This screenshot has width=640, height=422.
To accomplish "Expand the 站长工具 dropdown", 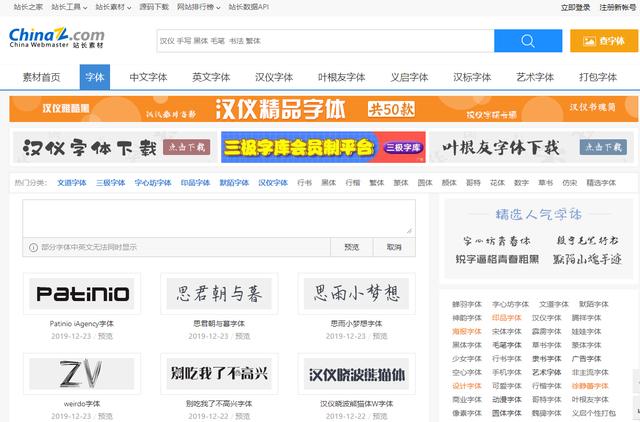I will tap(69, 7).
